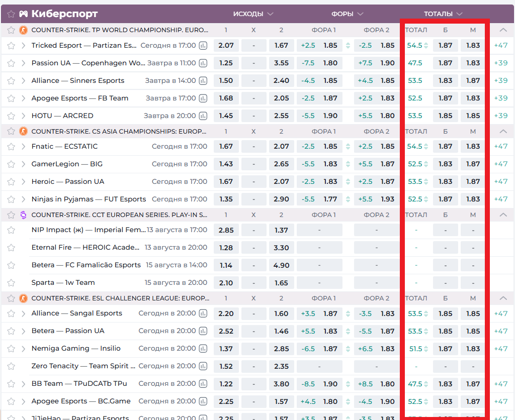Image resolution: width=515 pixels, height=420 pixels.
Task: Collapse the ESL Challenger League section
Action: [503, 298]
